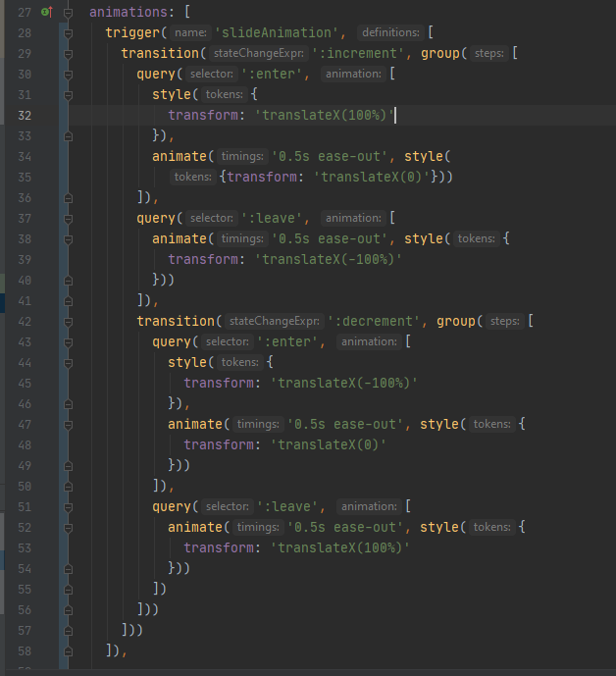Click 'translateX(0)' string on line 48
Image resolution: width=616 pixels, height=676 pixels.
(328, 444)
